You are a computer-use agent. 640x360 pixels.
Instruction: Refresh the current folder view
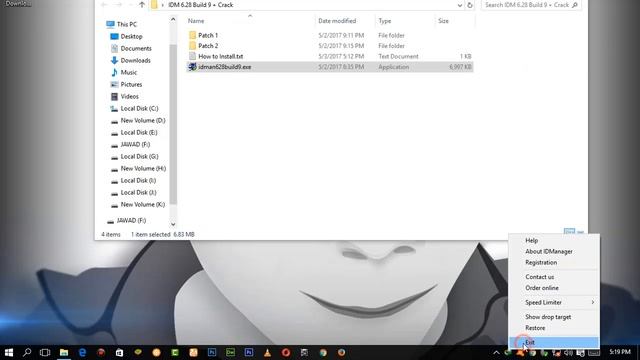click(470, 5)
